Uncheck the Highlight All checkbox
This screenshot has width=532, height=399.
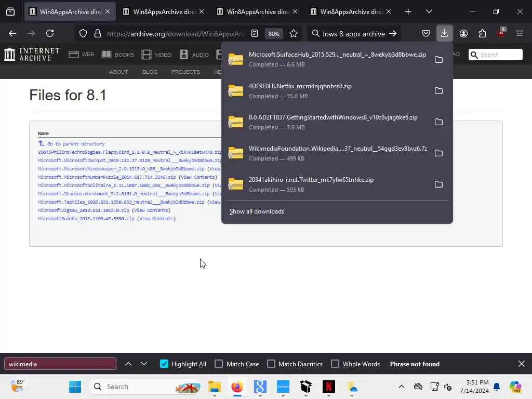164,364
